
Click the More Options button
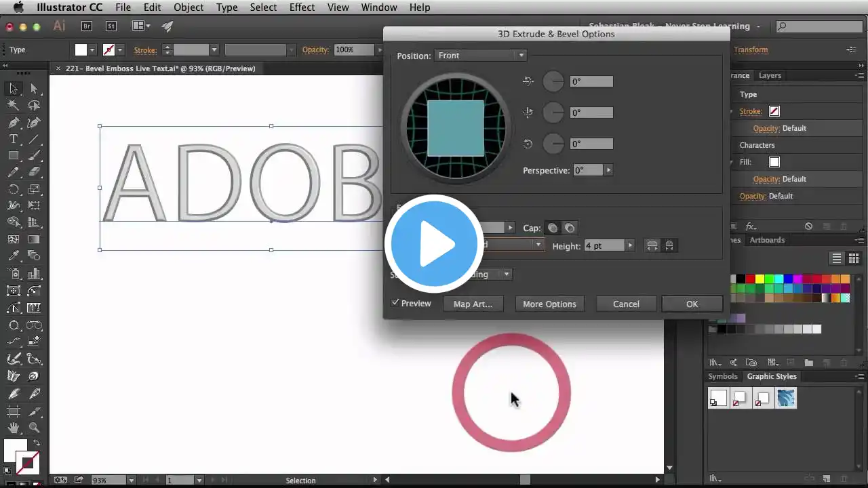(x=549, y=304)
